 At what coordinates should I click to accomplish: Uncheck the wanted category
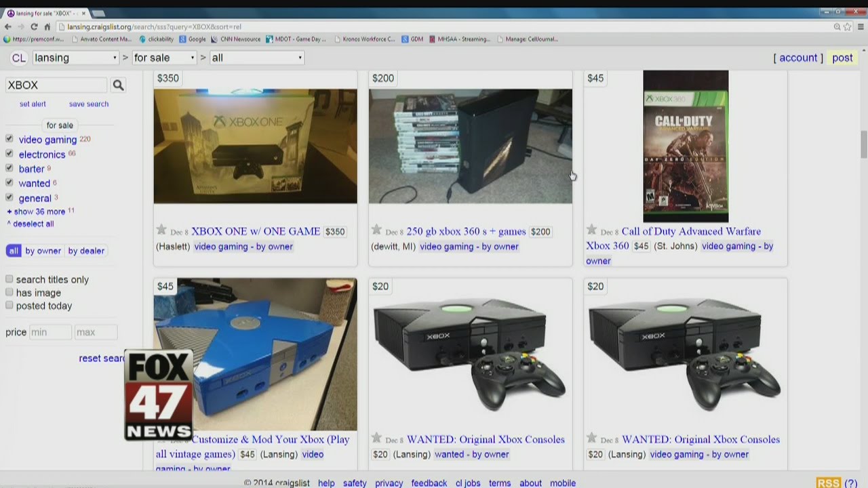click(x=9, y=182)
